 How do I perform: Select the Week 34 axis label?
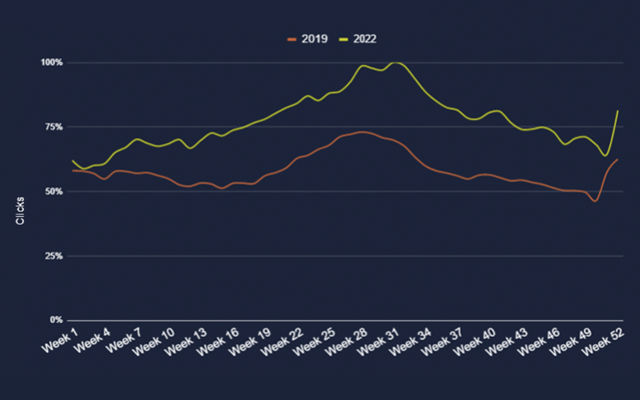tap(410, 342)
